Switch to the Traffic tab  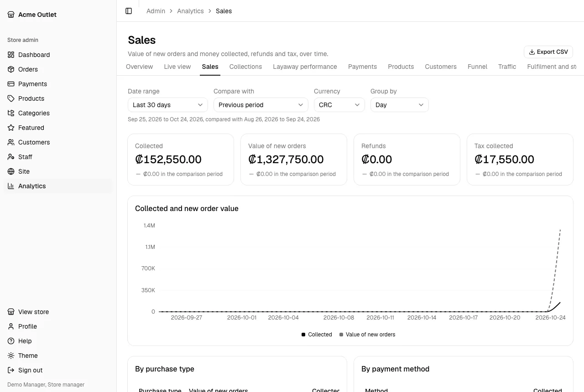point(507,67)
